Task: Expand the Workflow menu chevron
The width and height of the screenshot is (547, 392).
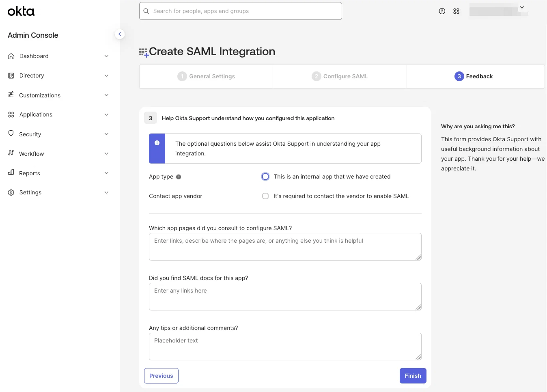Action: (106, 153)
